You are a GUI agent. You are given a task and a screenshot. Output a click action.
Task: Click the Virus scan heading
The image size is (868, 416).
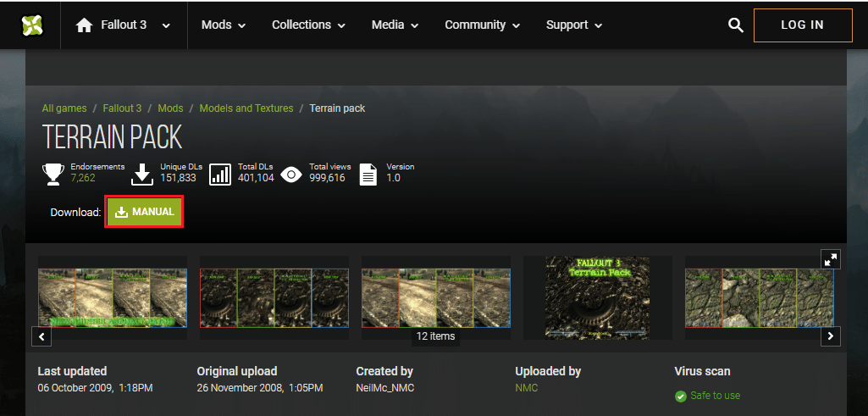702,371
